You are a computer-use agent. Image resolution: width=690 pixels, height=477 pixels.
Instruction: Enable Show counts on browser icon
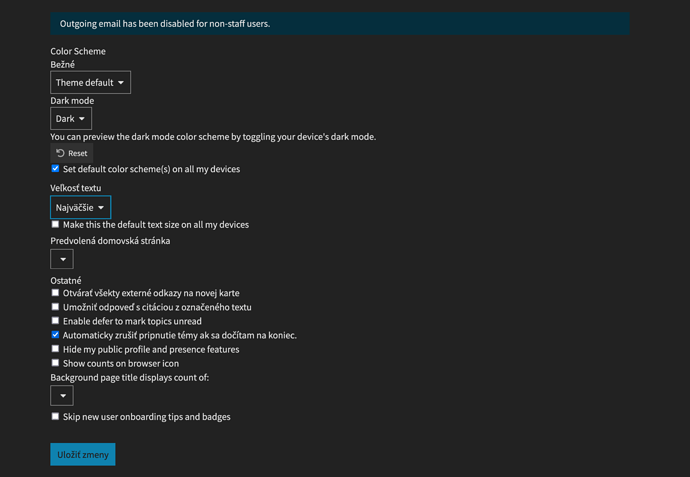tap(55, 363)
